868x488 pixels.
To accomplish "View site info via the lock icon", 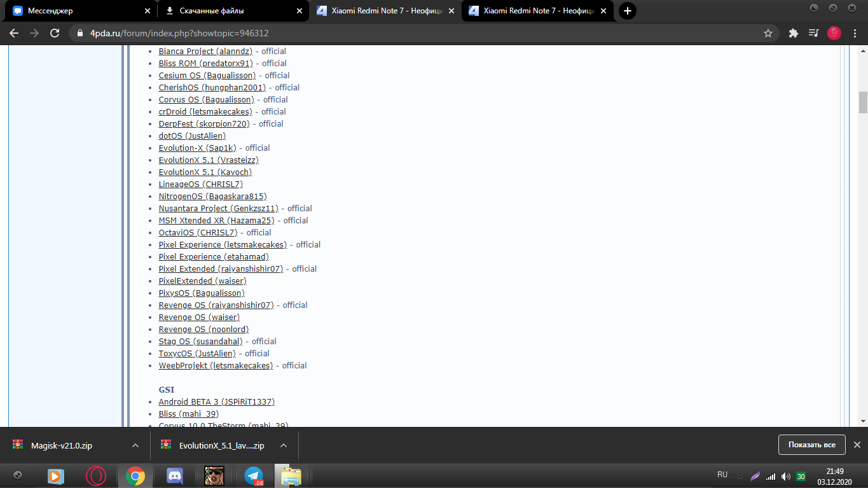I will pyautogui.click(x=79, y=33).
